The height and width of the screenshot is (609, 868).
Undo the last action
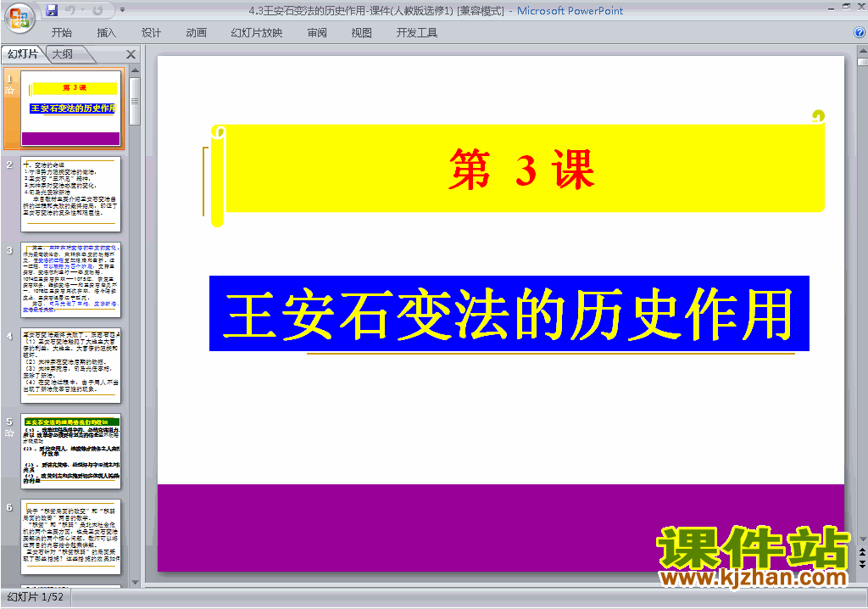coord(70,10)
